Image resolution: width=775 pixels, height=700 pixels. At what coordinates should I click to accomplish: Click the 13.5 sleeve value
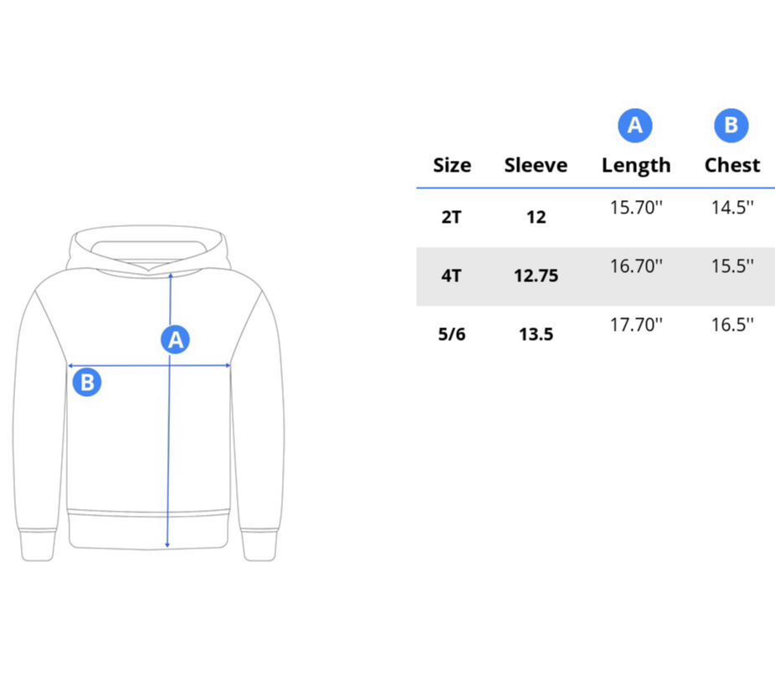pos(536,334)
